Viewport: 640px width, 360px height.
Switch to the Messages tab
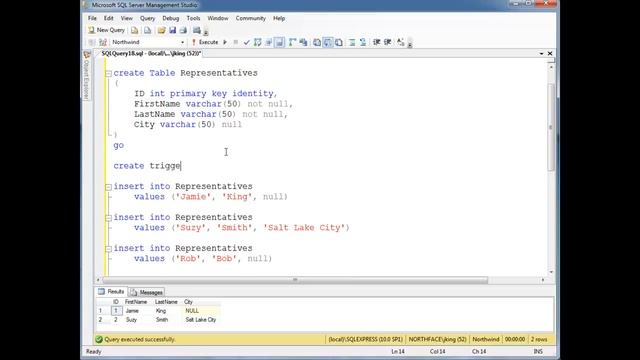click(147, 292)
